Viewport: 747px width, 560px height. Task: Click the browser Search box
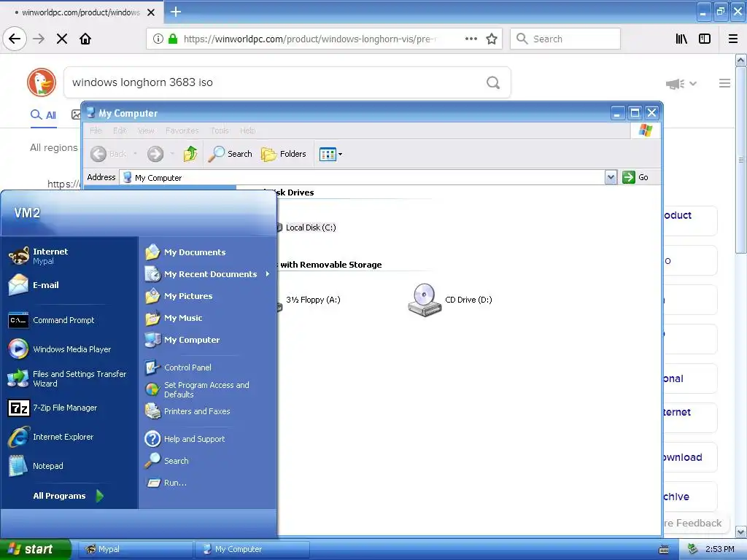pos(565,39)
